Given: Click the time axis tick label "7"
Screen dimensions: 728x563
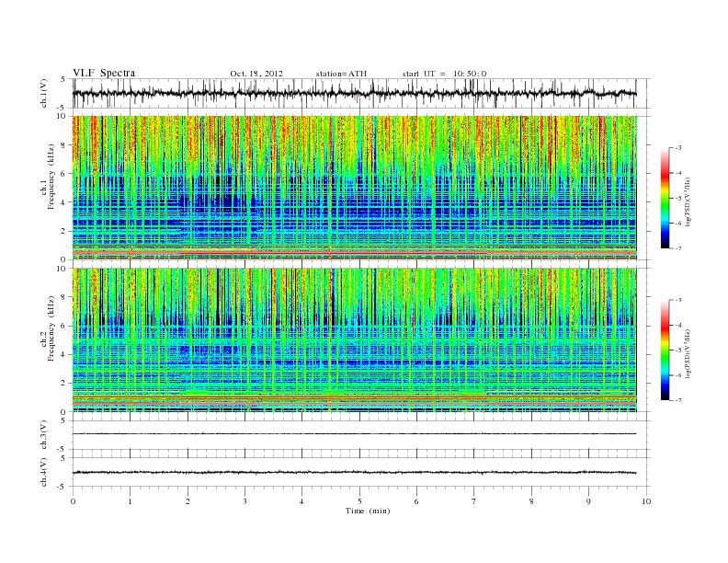Looking at the screenshot, I should [x=473, y=501].
